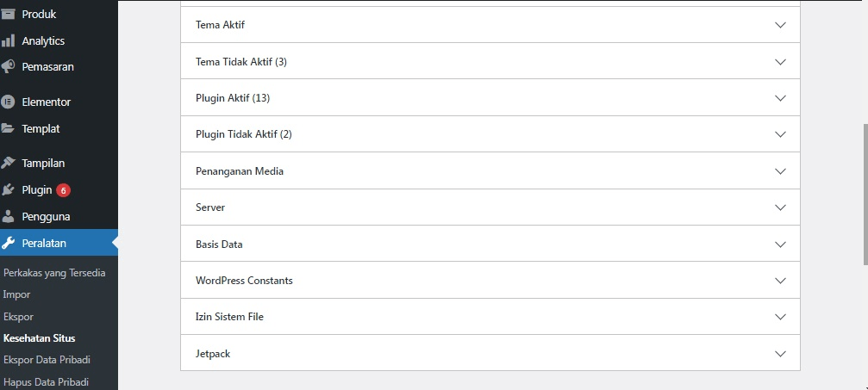Click the page vertical scrollbar thumb
The image size is (868, 390).
pyautogui.click(x=865, y=194)
